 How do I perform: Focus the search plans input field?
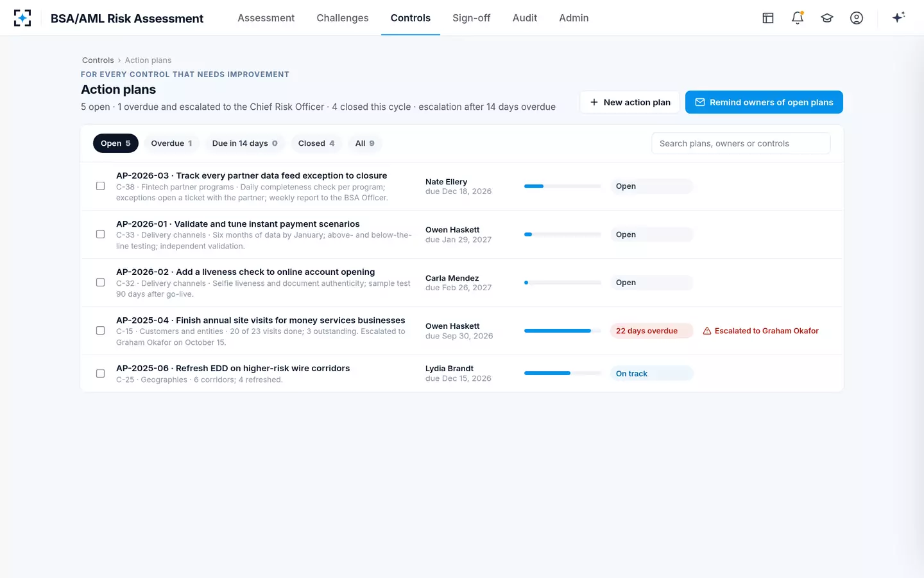[x=741, y=143]
